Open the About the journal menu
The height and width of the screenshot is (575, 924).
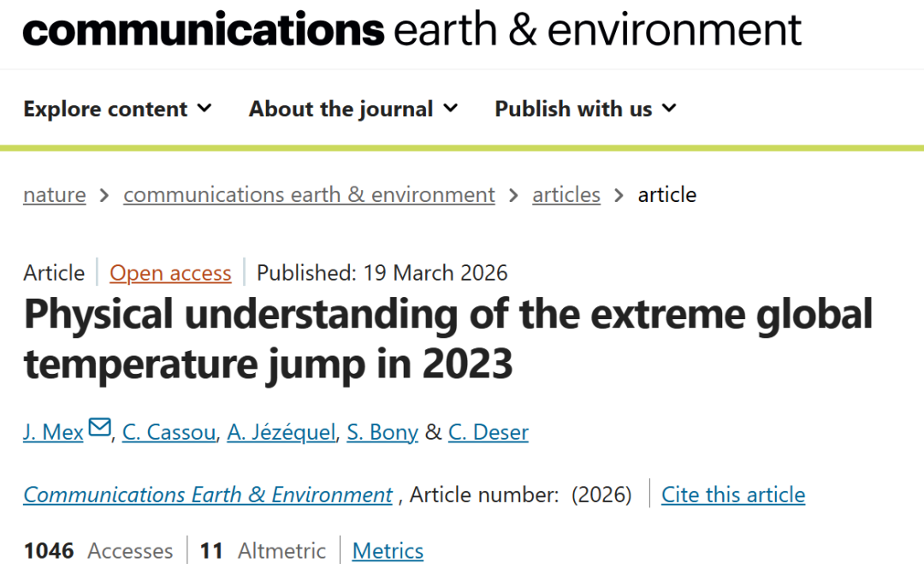353,110
